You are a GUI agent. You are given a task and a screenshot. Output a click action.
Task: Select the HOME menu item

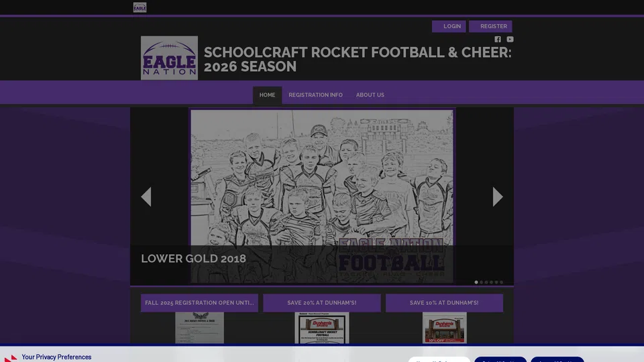coord(267,95)
